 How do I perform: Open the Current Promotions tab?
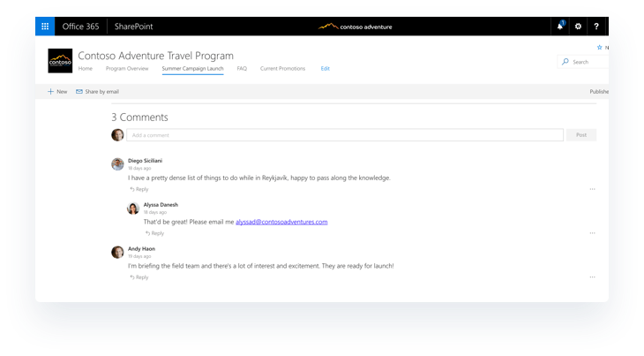tap(282, 69)
